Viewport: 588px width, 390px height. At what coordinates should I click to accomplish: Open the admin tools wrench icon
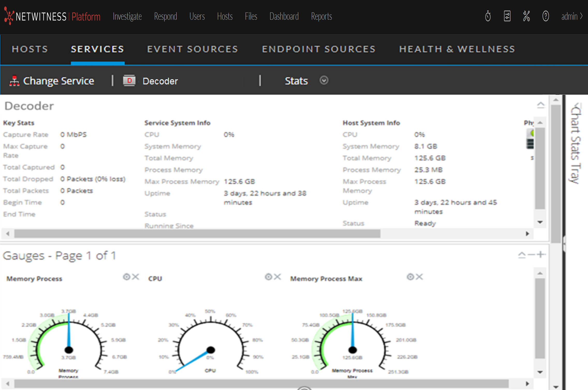tap(526, 16)
